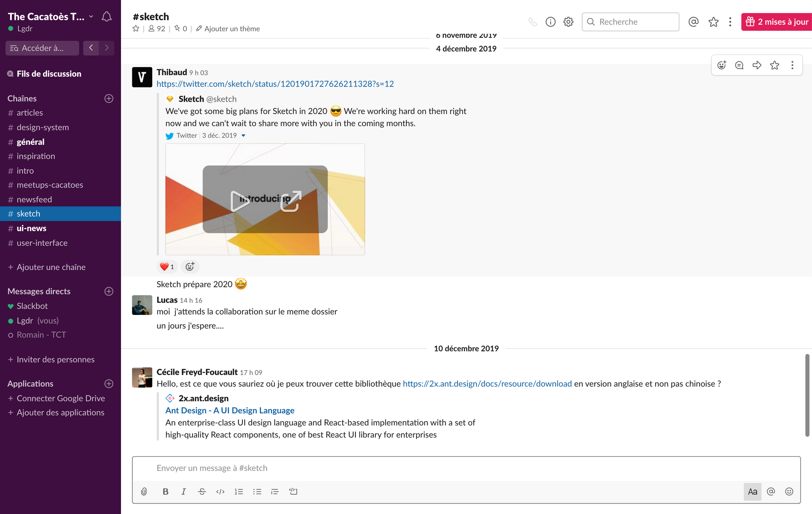The height and width of the screenshot is (514, 812).
Task: Click Ajouter une chaîne
Action: click(x=47, y=267)
